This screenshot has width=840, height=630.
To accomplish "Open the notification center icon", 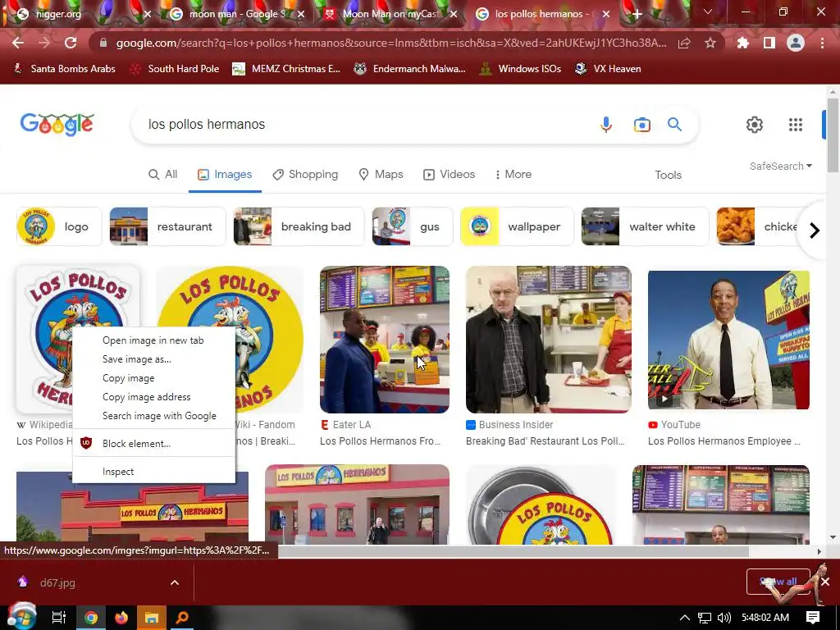I will pyautogui.click(x=813, y=618).
